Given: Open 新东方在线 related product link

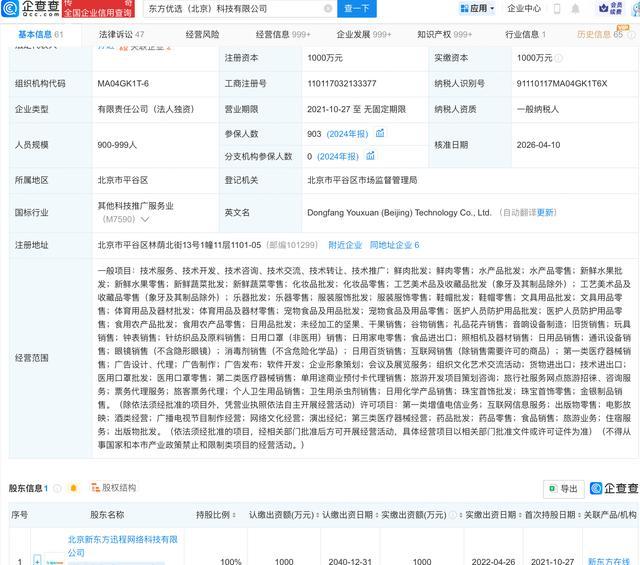Looking at the screenshot, I should point(609,561).
